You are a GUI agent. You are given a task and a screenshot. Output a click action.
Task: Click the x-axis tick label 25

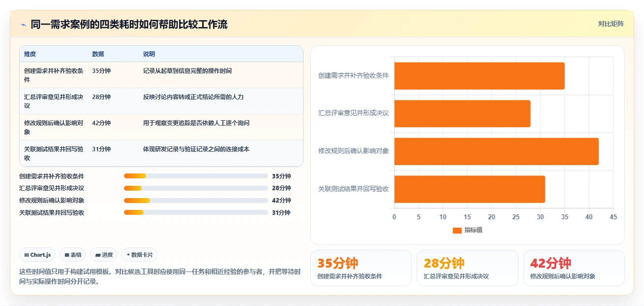pos(516,217)
